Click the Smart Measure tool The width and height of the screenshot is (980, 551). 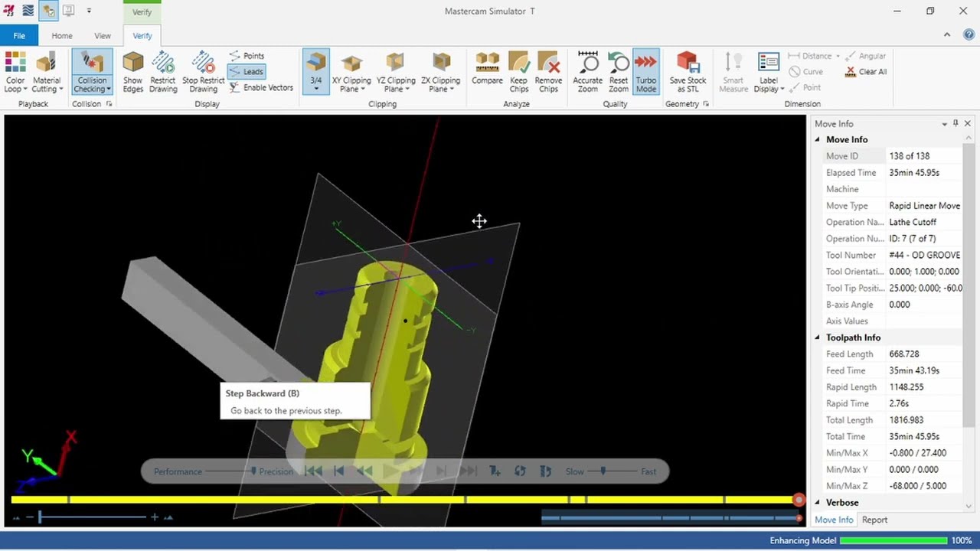pyautogui.click(x=733, y=73)
